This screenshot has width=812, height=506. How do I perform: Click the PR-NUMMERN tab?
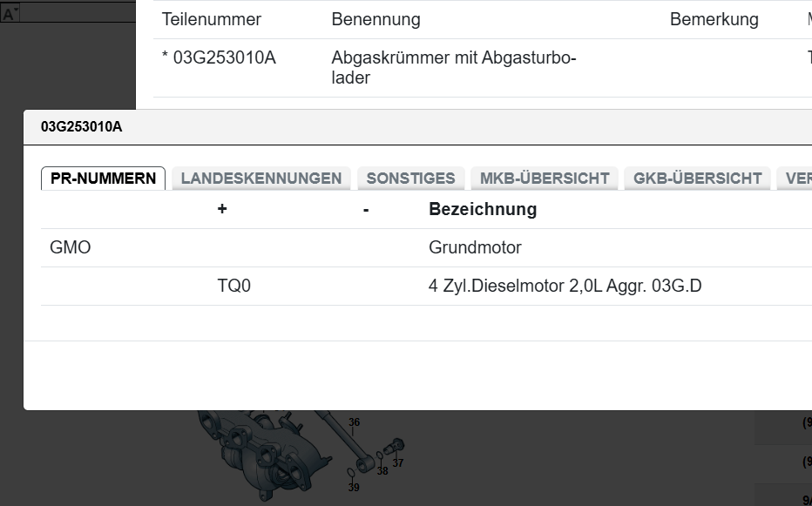coord(103,179)
